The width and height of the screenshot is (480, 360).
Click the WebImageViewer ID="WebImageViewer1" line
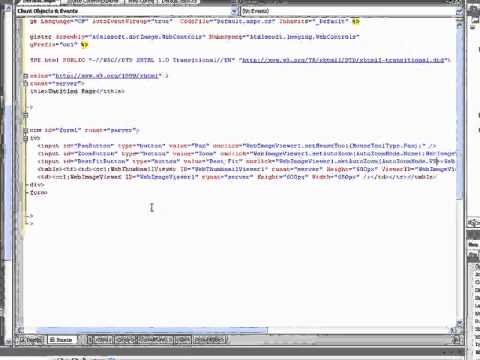237,177
